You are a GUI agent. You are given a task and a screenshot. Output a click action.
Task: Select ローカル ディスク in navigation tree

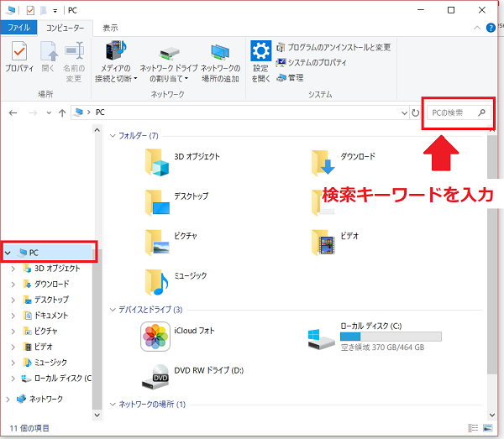[x=56, y=379]
